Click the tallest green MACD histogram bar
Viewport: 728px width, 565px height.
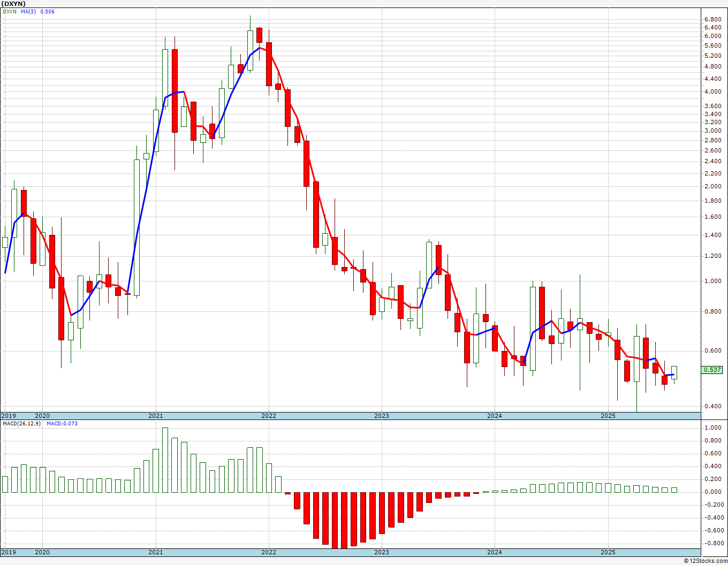pyautogui.click(x=165, y=460)
